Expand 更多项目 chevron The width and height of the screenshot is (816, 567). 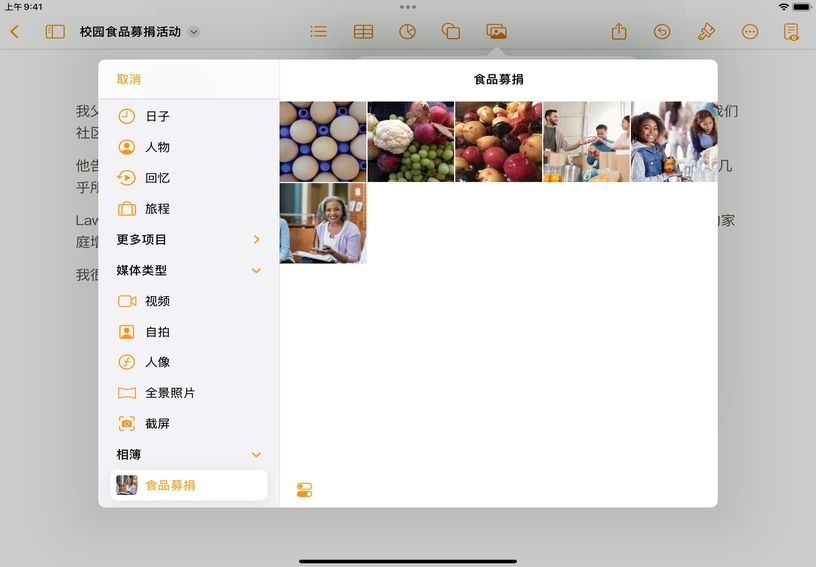[x=256, y=240]
